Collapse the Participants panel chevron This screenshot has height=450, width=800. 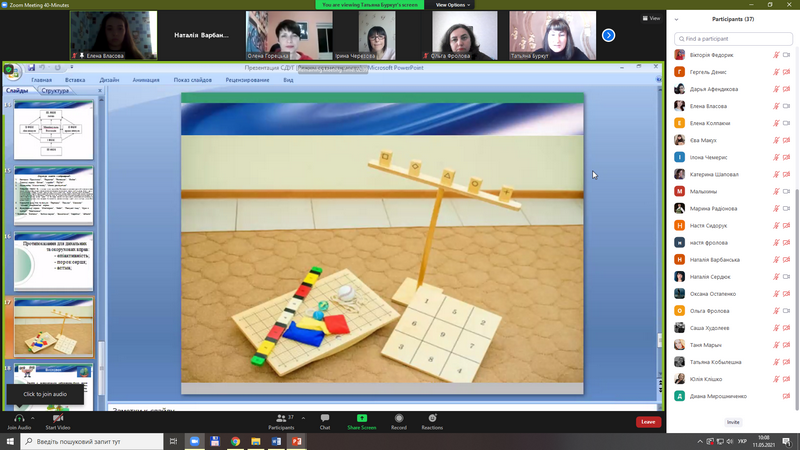click(x=677, y=19)
